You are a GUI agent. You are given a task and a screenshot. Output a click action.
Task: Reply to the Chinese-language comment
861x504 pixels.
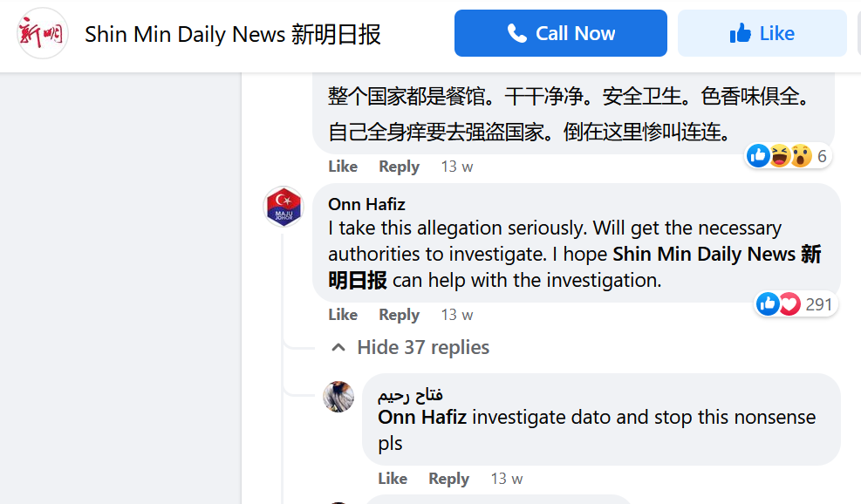(399, 167)
